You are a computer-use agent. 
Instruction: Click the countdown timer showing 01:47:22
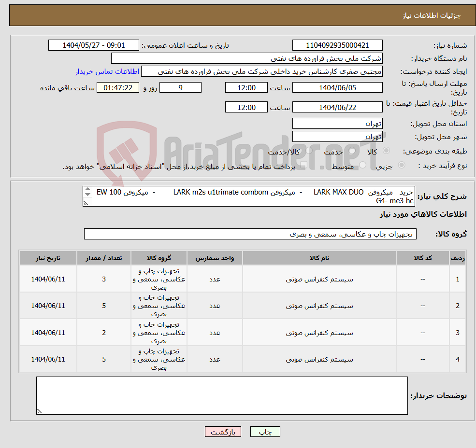coord(119,87)
